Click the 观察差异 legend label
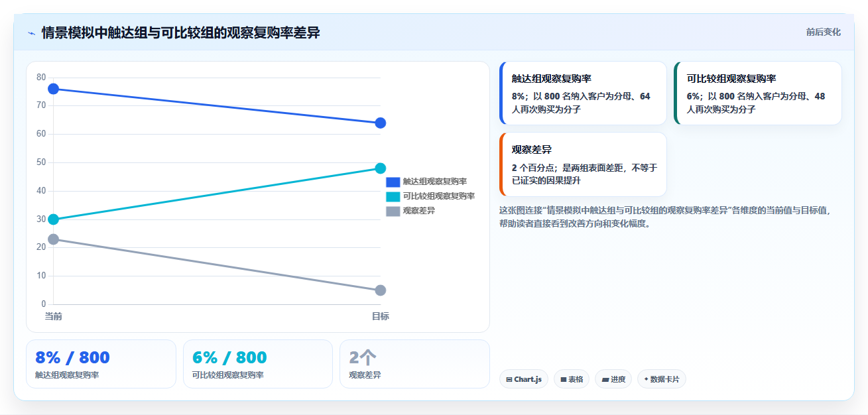Screen dimensions: 868x415 (x=419, y=211)
